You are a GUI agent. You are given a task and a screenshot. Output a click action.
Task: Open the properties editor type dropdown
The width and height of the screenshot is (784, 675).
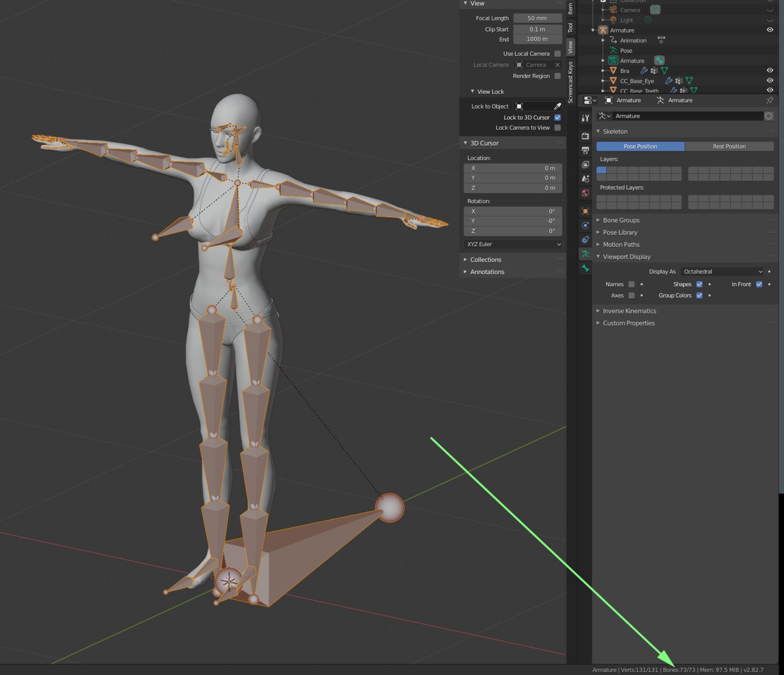[590, 100]
